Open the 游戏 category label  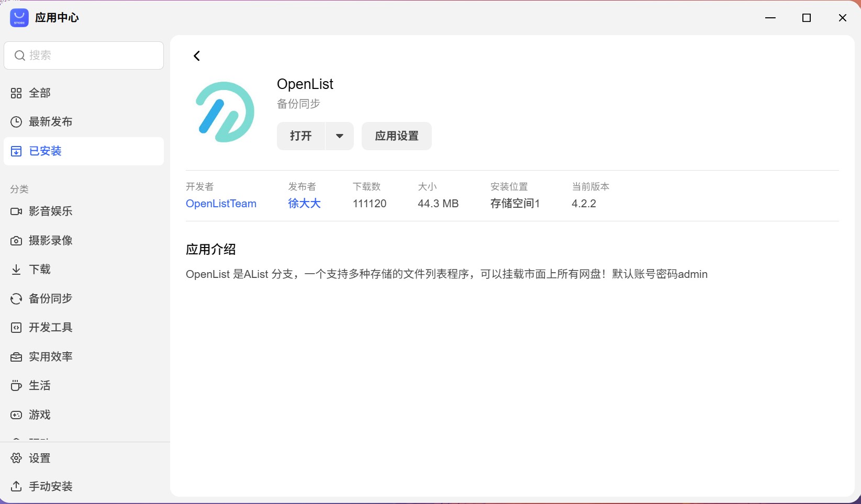(x=40, y=415)
